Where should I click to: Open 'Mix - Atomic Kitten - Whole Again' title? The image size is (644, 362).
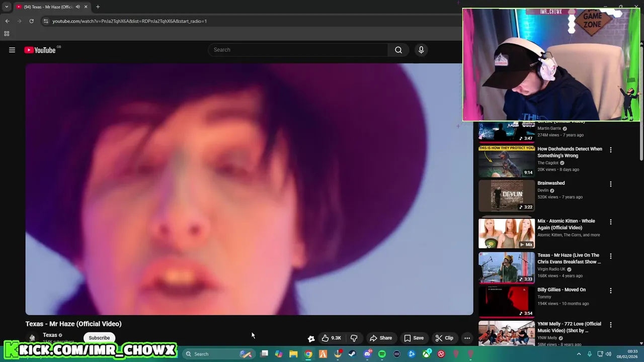pos(566,224)
